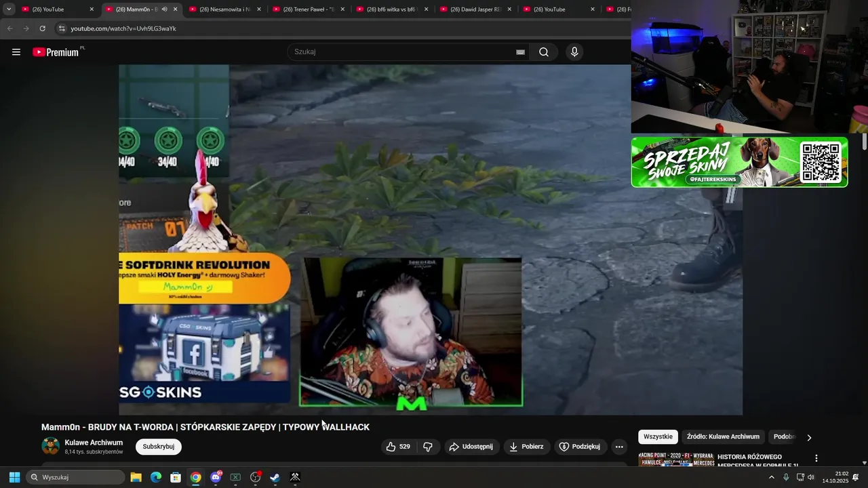Click the Sprzedaj swoje skiny banner

(740, 162)
